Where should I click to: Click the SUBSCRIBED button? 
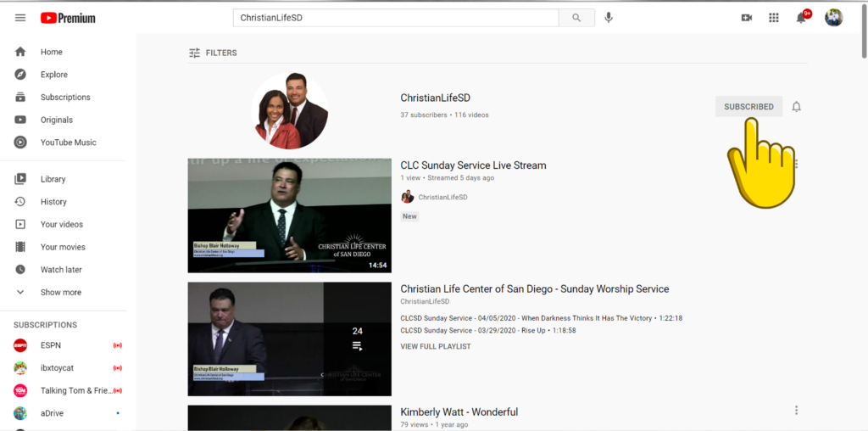point(748,107)
